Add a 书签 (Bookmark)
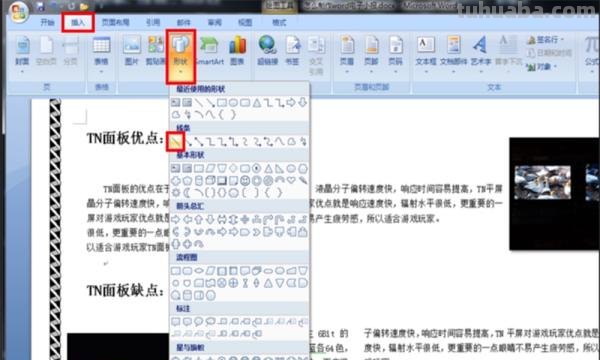600x360 pixels. point(292,51)
